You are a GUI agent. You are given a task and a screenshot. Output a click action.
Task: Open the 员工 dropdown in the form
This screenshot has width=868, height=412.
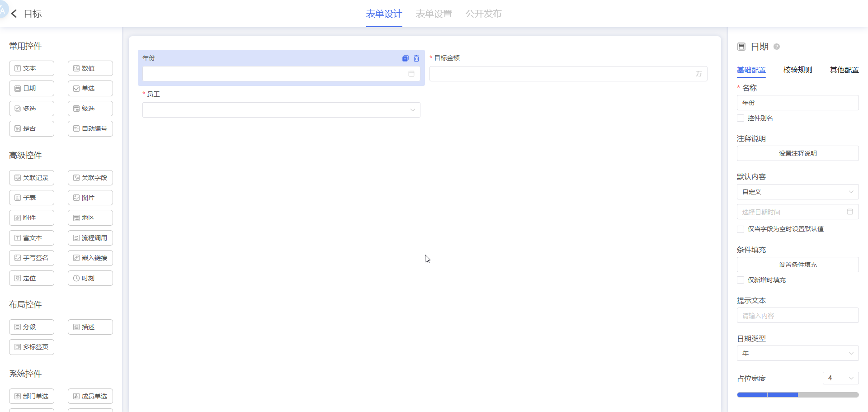pyautogui.click(x=281, y=110)
